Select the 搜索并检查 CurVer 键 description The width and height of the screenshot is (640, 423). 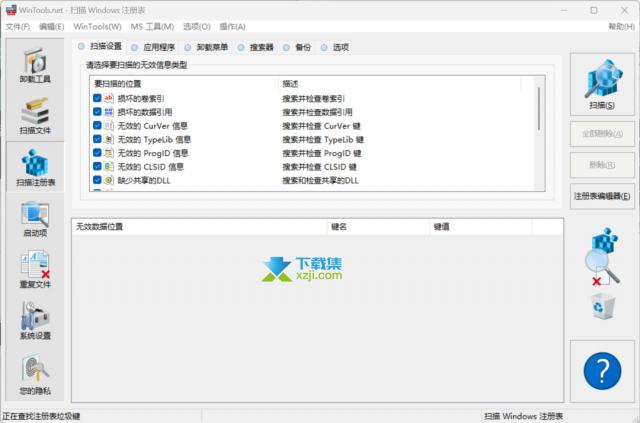[321, 126]
